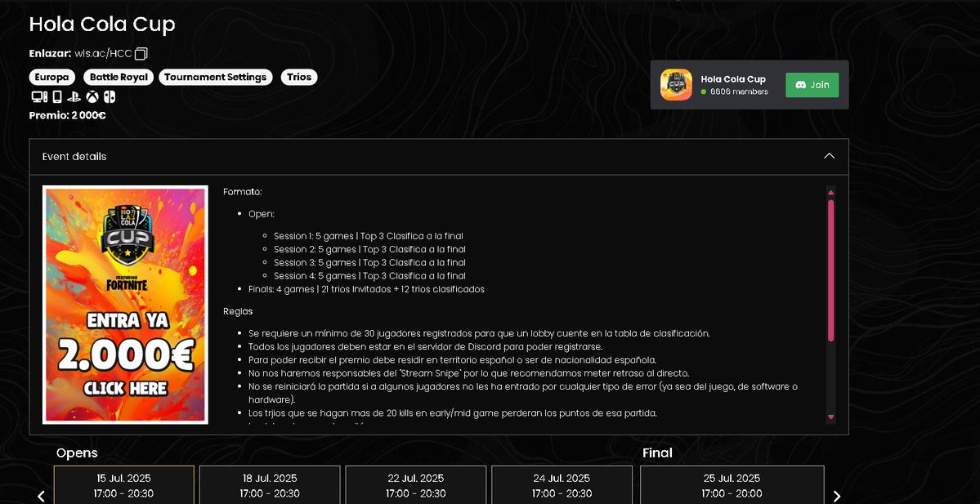Click the rule about minimum 30 jugadores
Image resolution: width=980 pixels, height=504 pixels.
(479, 333)
